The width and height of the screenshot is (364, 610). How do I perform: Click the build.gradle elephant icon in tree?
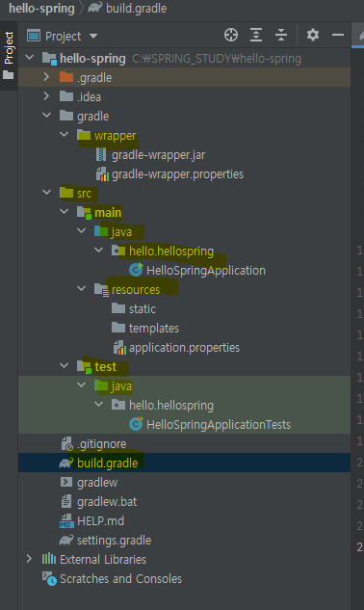coord(66,463)
